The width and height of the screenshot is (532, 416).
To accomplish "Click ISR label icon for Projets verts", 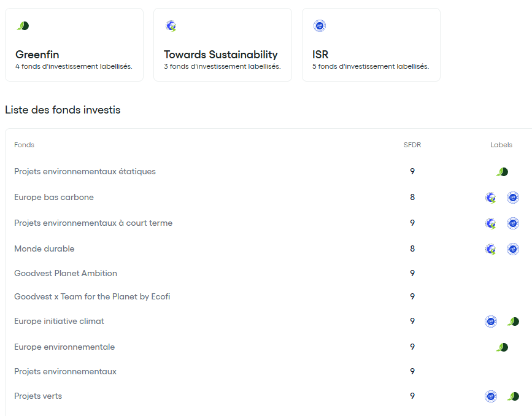I will (491, 396).
